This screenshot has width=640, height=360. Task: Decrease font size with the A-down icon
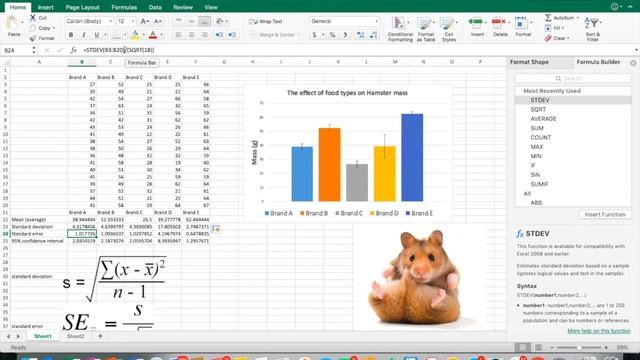[x=158, y=21]
